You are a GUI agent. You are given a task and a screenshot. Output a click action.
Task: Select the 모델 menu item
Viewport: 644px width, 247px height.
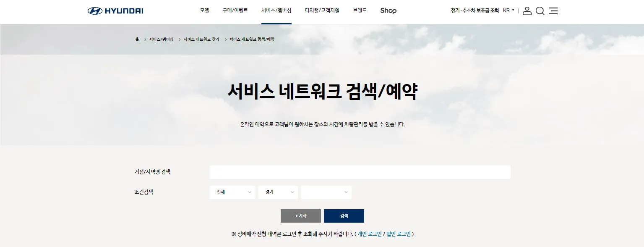click(x=204, y=10)
